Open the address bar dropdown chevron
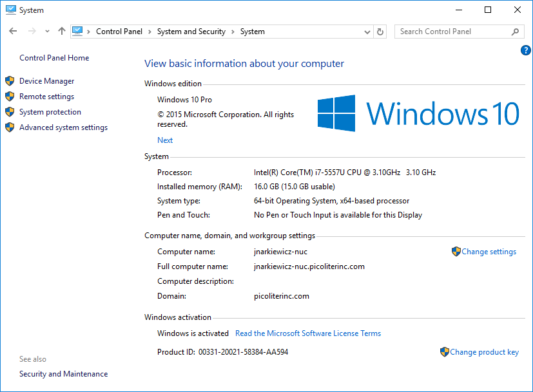The width and height of the screenshot is (533, 392). point(366,31)
